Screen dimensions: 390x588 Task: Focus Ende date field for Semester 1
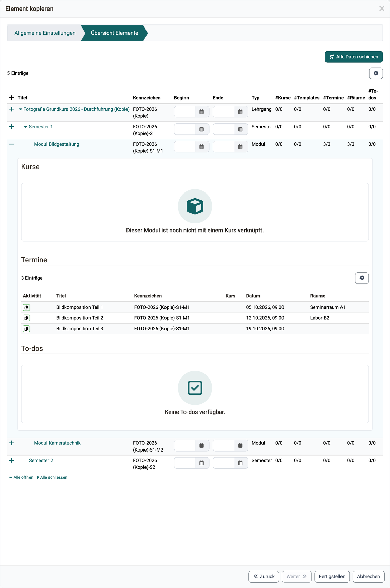223,129
